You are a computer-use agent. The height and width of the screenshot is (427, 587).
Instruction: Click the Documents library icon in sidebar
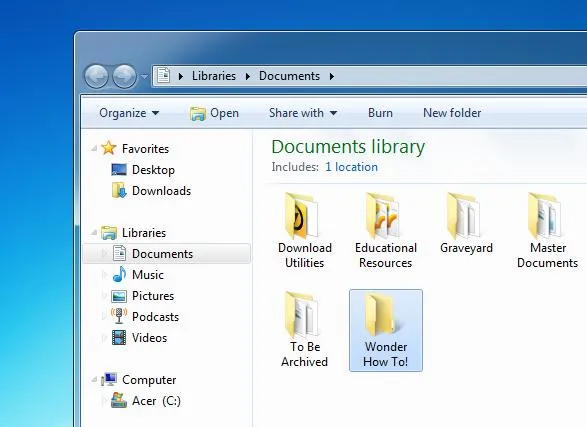point(119,253)
